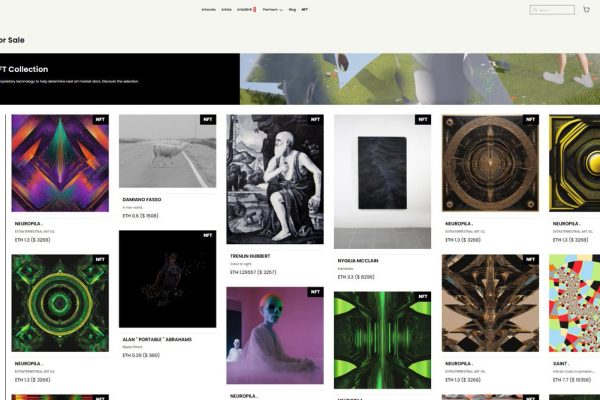600x400 pixels.
Task: Click NFT badge on sheep road photo
Action: (208, 119)
